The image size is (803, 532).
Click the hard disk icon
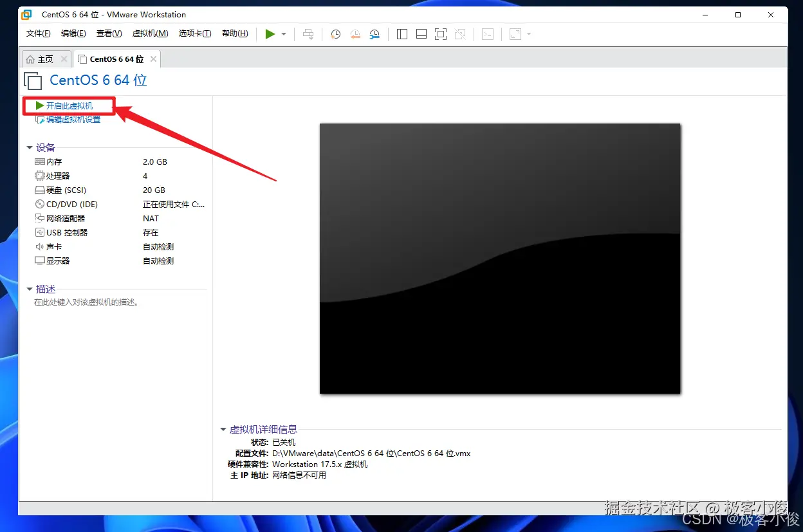(x=40, y=190)
